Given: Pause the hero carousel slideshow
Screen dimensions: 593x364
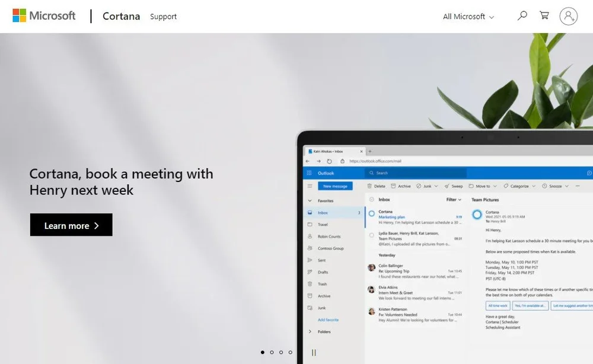Looking at the screenshot, I should click(314, 353).
